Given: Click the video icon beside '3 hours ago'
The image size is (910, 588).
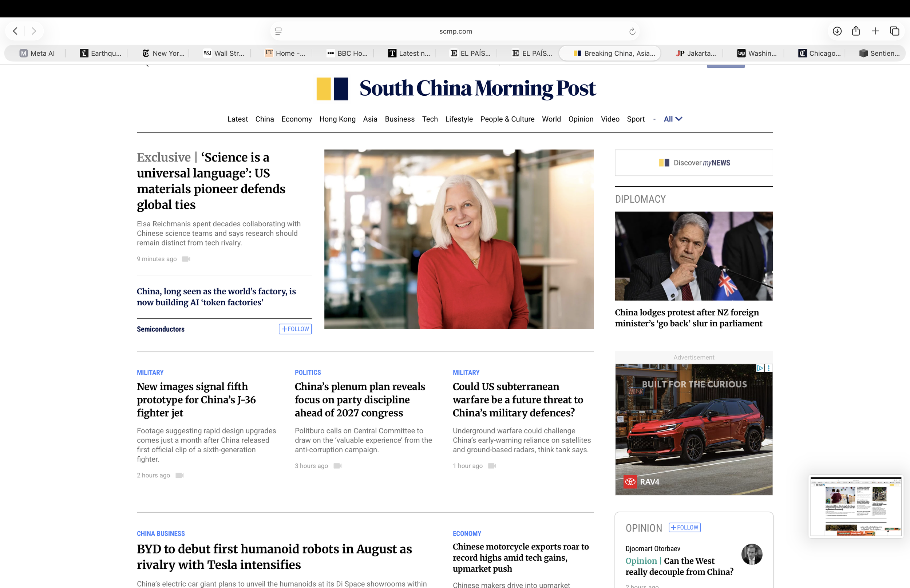Looking at the screenshot, I should pyautogui.click(x=337, y=466).
